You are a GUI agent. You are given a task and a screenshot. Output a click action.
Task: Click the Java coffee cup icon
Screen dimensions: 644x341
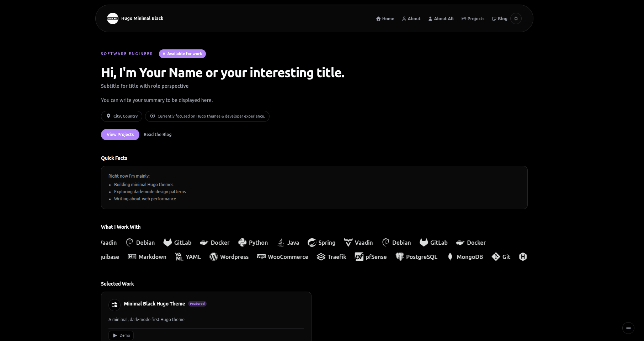281,243
